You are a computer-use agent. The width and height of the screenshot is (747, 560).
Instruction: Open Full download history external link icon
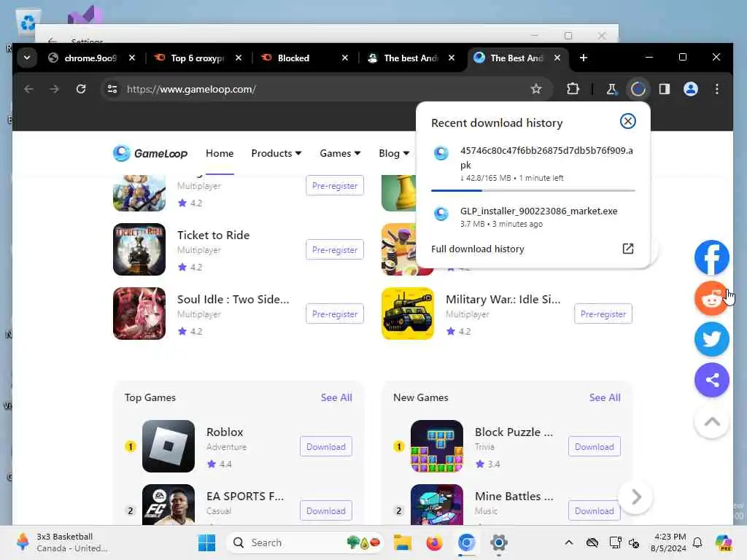click(628, 249)
